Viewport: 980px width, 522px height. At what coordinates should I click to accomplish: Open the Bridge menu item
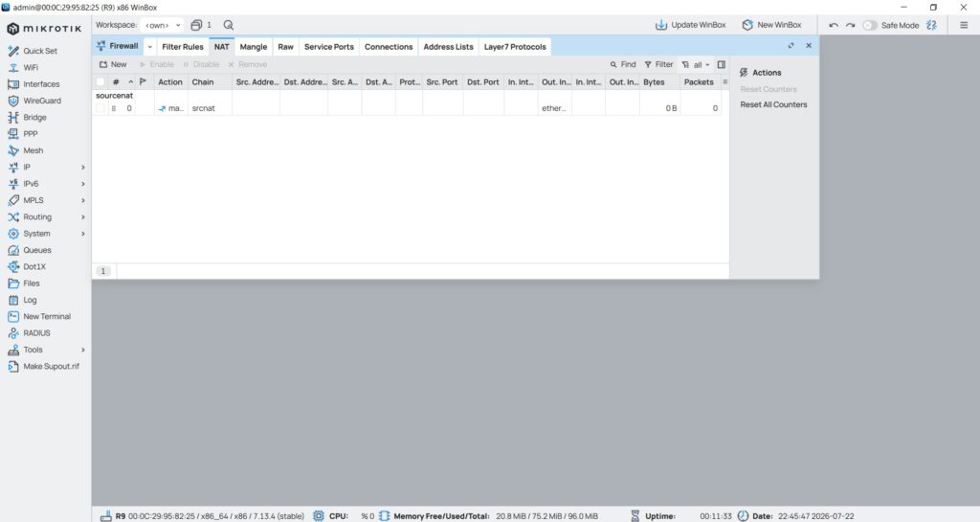pos(34,118)
